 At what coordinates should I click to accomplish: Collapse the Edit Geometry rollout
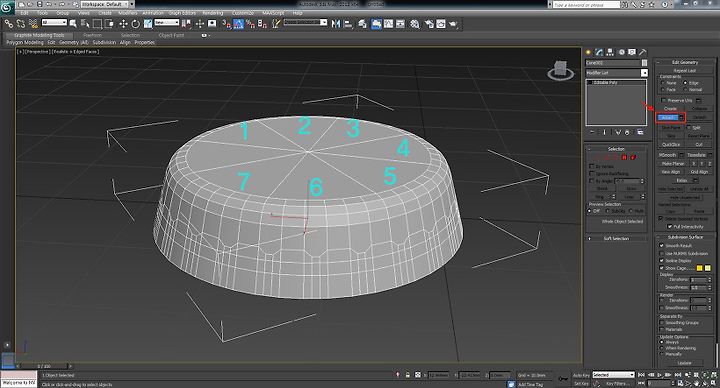[x=685, y=62]
